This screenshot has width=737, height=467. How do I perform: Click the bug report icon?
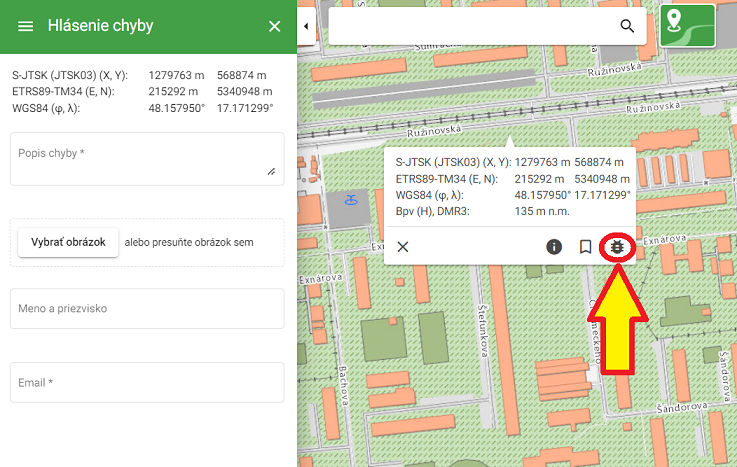(x=618, y=247)
